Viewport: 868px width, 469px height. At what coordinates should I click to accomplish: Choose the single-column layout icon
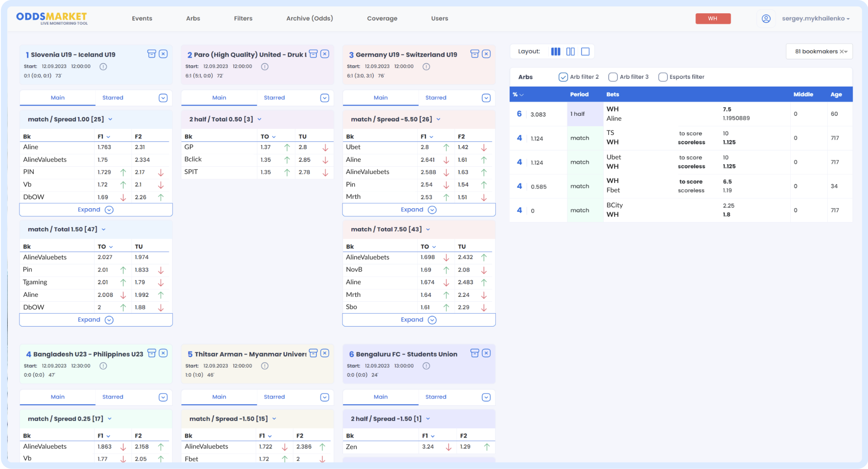(585, 52)
